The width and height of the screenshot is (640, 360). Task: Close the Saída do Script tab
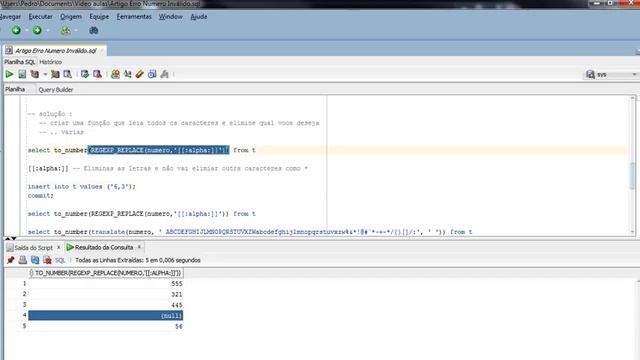tap(58, 247)
